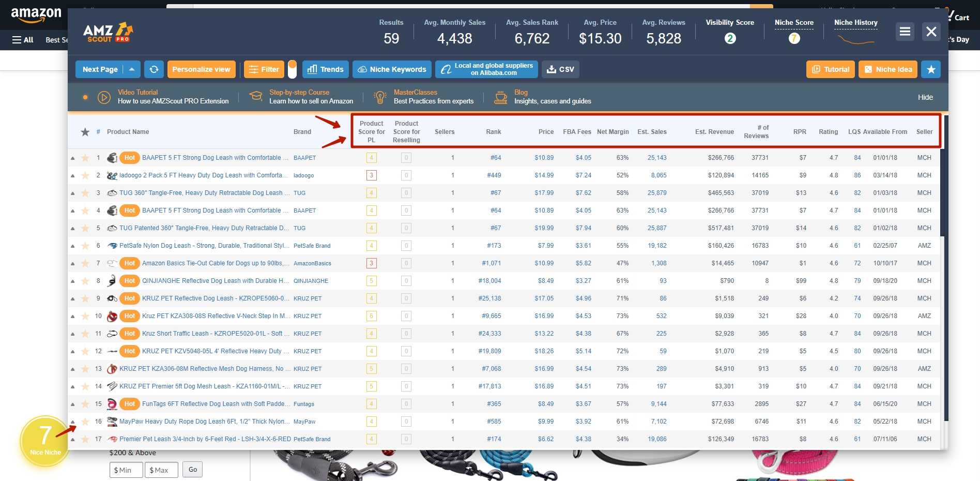Hide the tutorial banner
Viewport: 980px width, 481px height.
point(925,97)
